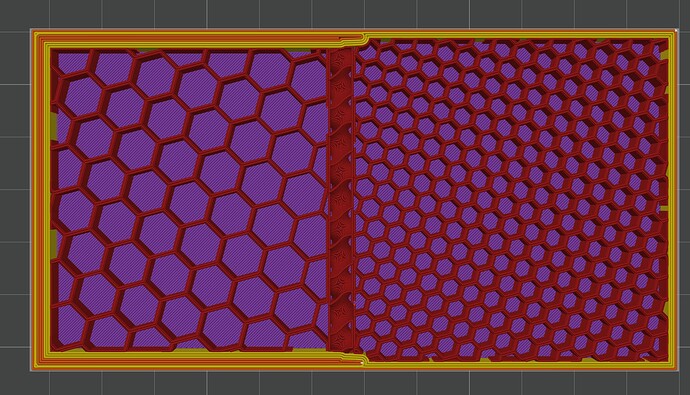
Task: Click the perimeter seam jog at top center
Action: point(352,39)
